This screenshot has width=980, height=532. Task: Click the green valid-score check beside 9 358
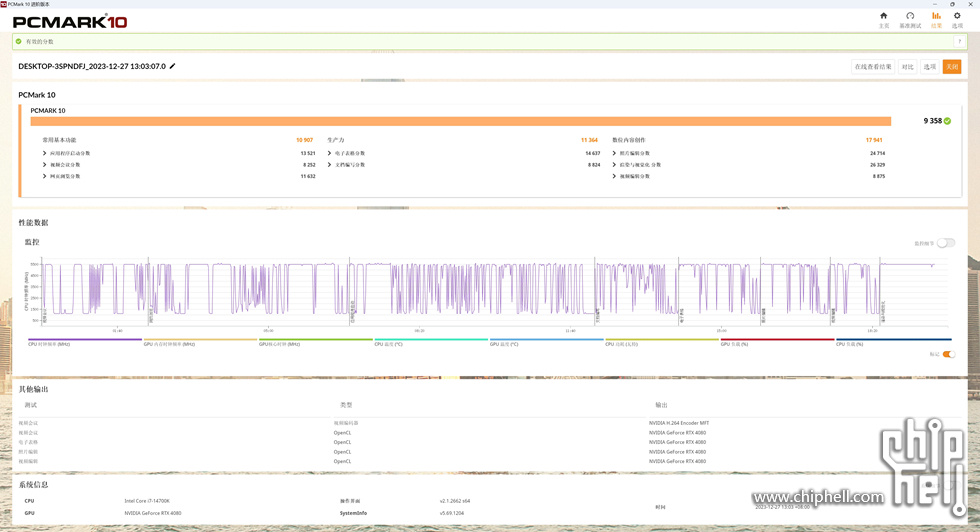tap(948, 121)
